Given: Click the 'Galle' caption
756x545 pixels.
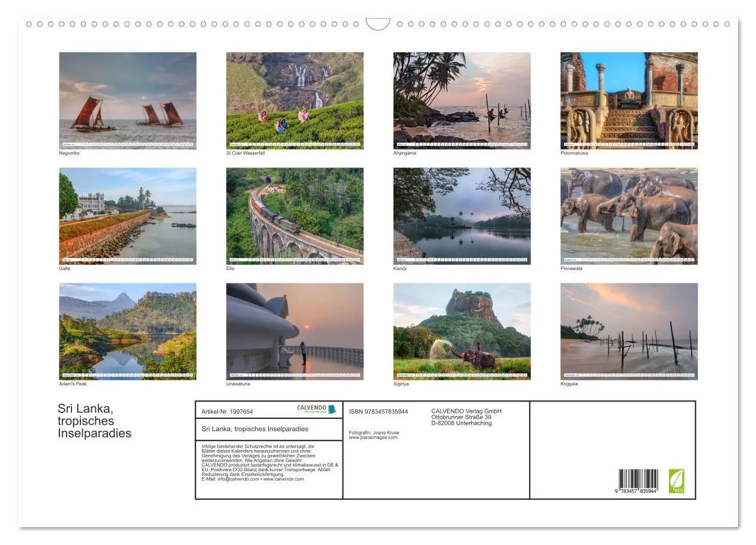Looking at the screenshot, I should [x=65, y=268].
